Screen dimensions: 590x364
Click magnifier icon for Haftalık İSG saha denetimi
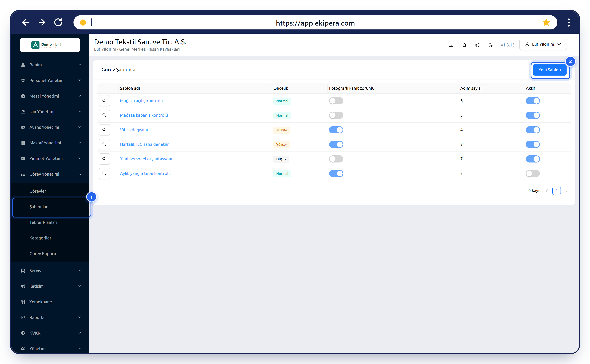coord(104,144)
